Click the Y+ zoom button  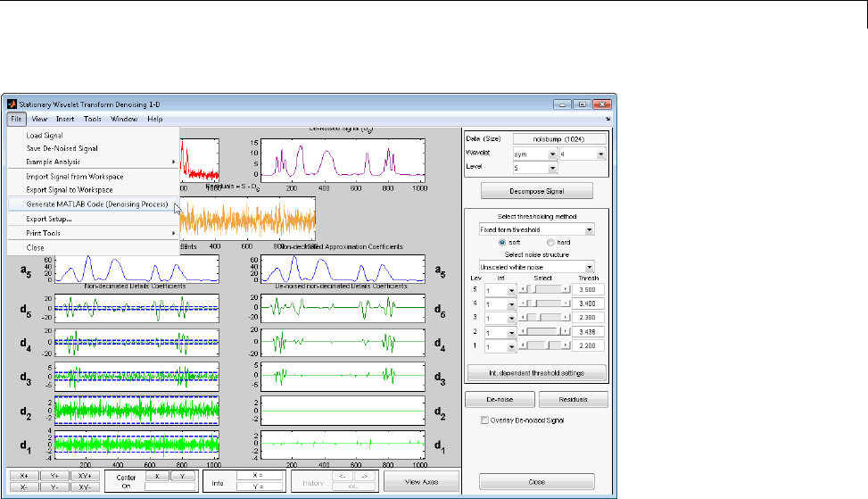point(54,477)
